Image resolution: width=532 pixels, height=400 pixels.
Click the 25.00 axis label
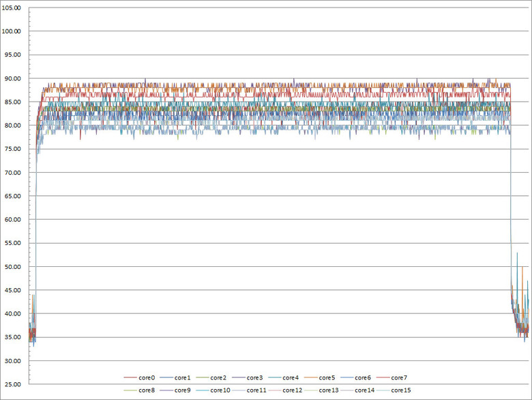[x=12, y=384]
